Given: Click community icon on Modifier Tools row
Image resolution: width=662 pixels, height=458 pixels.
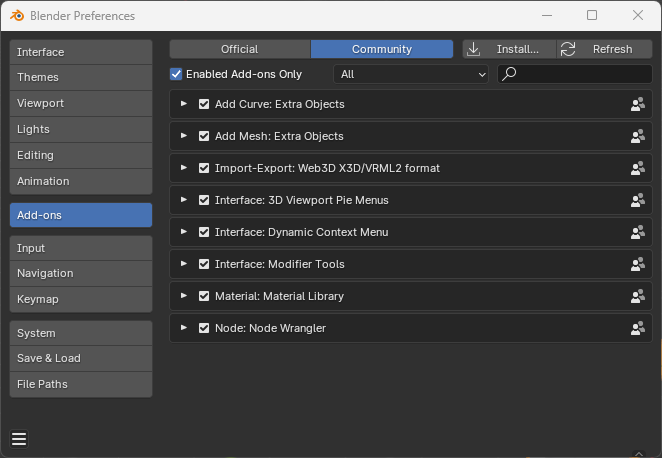Looking at the screenshot, I should (638, 264).
